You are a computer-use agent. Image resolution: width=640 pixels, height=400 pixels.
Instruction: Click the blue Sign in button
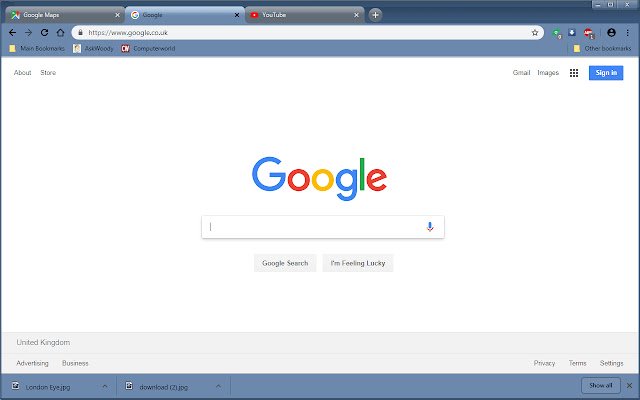(606, 73)
